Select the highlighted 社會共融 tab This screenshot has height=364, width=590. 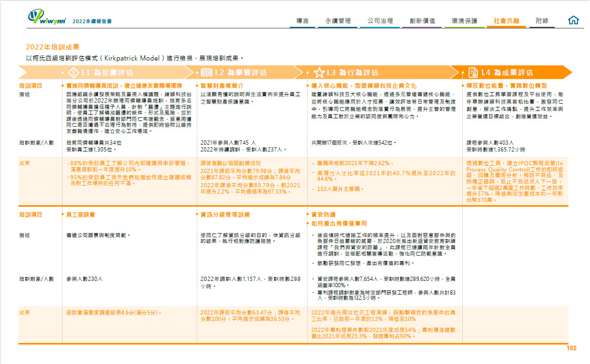[x=506, y=21]
